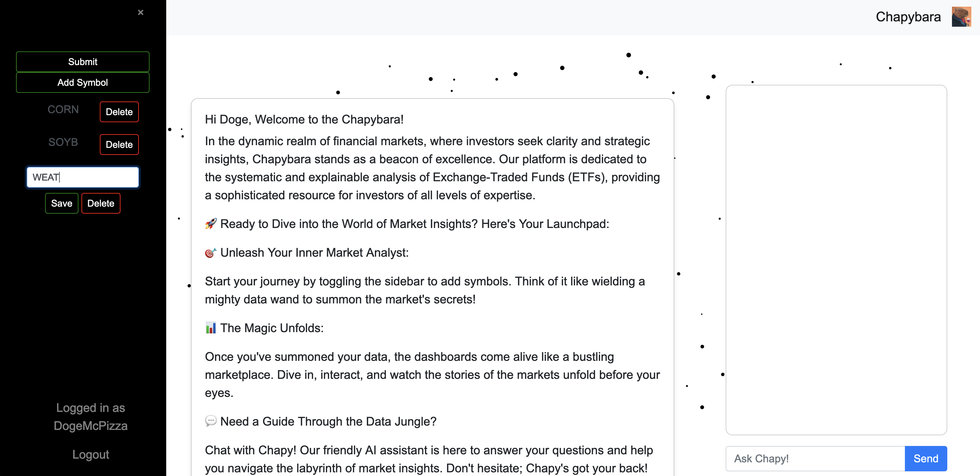Delete the SOYB symbol

click(x=119, y=145)
